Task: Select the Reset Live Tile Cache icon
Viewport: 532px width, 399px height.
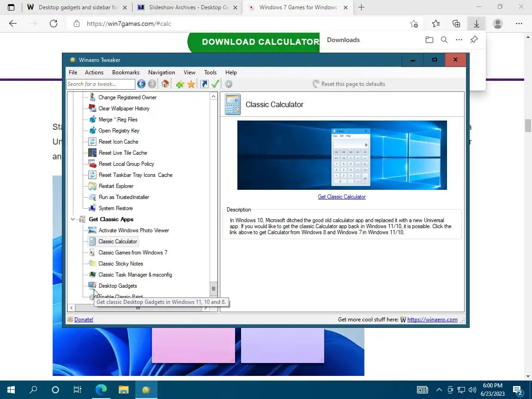Action: 92,153
